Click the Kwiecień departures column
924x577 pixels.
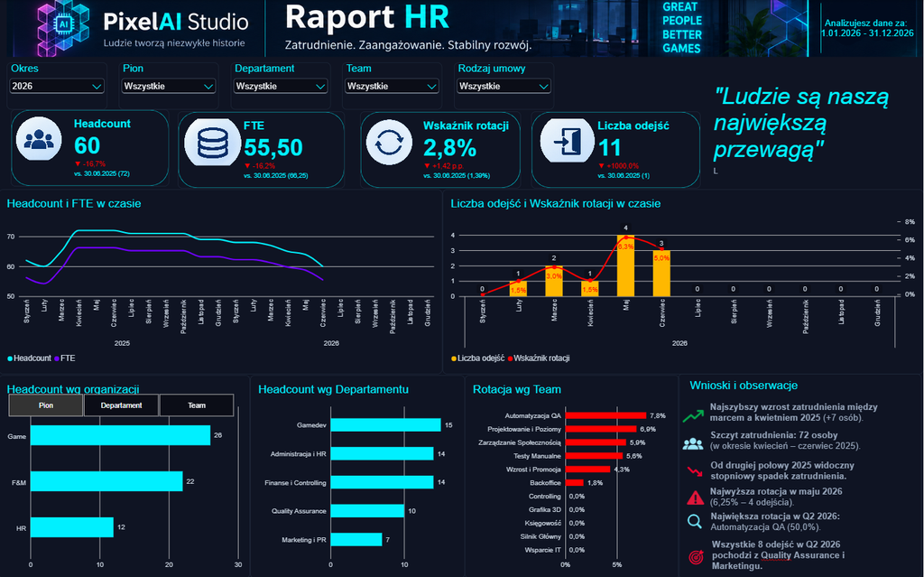click(x=590, y=289)
